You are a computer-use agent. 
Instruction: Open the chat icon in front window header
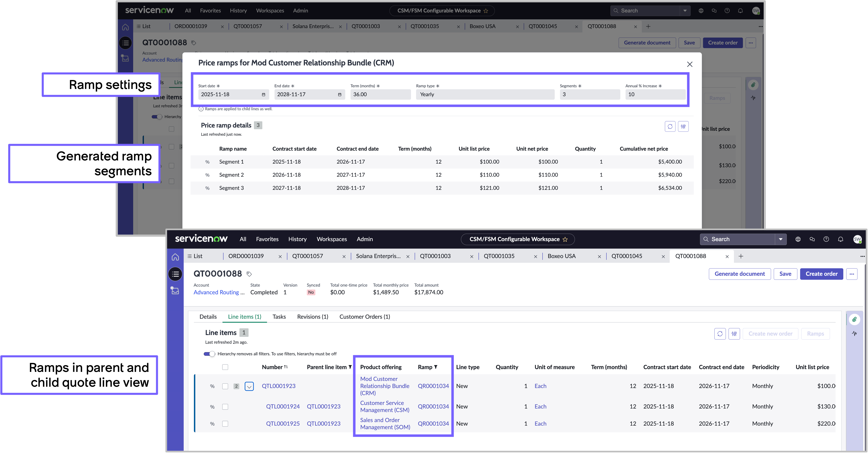tap(812, 239)
